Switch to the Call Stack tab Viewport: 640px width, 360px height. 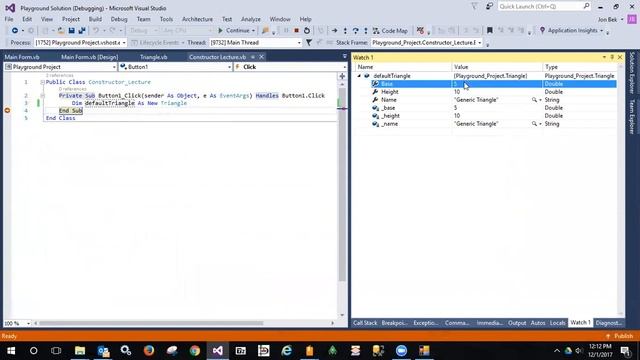point(365,323)
